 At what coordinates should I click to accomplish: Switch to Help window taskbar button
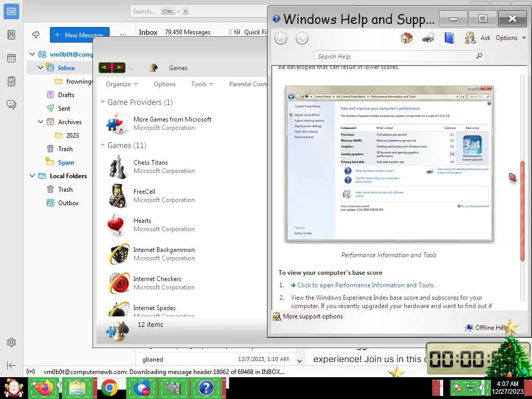pos(206,388)
